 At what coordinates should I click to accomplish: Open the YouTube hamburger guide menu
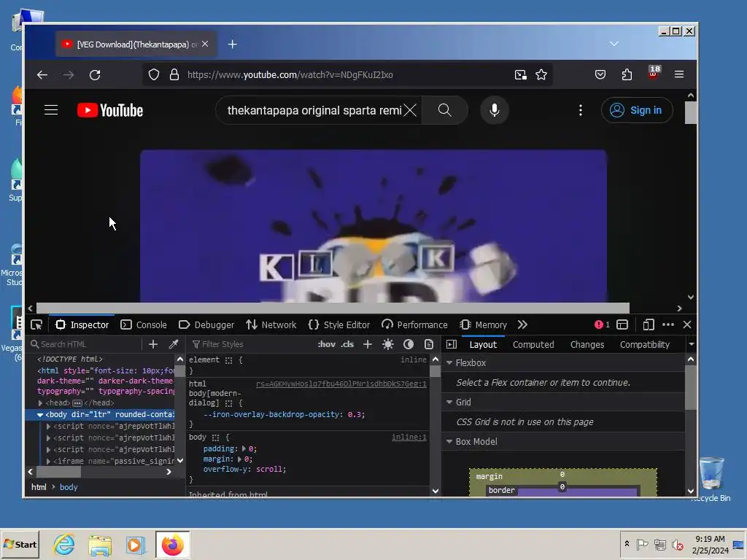tap(51, 110)
